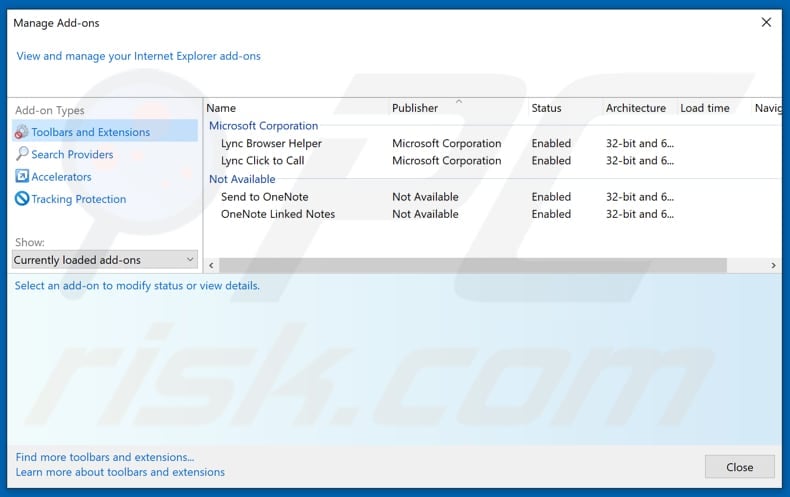Viewport: 790px width, 497px height.
Task: Click the Search Providers magnifier icon
Action: pos(22,154)
